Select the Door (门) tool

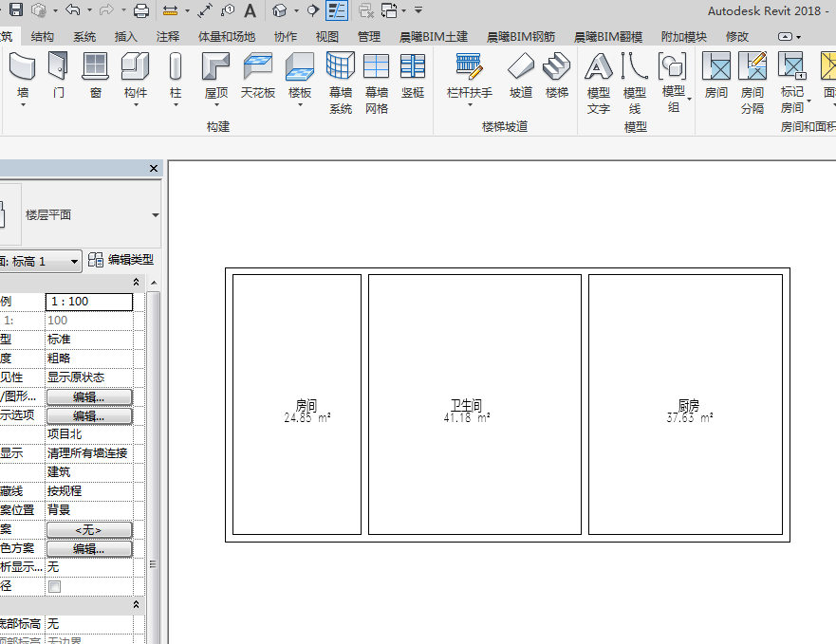click(x=58, y=75)
